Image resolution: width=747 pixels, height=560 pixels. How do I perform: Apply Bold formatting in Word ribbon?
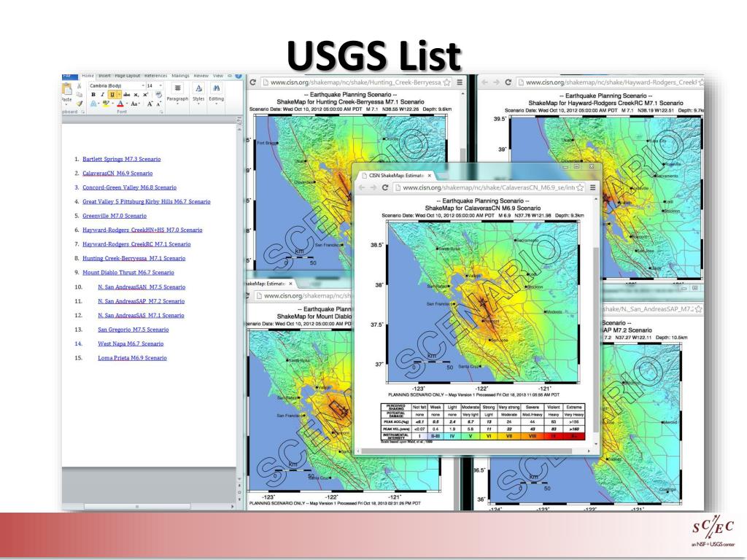[x=93, y=95]
